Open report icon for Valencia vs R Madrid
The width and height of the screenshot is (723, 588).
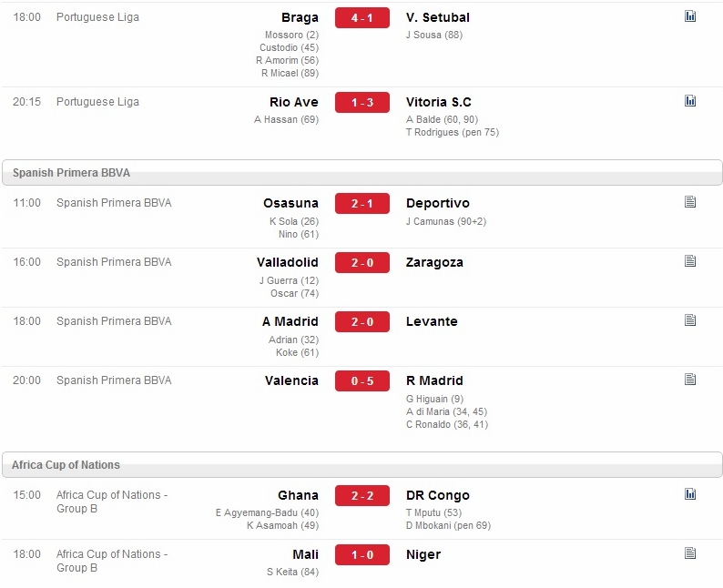(690, 379)
